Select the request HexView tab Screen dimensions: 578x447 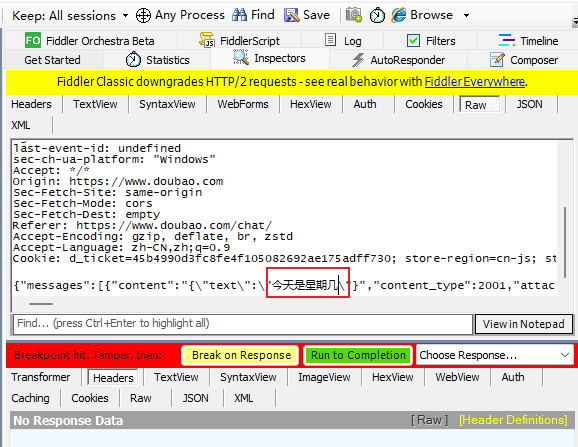[311, 104]
